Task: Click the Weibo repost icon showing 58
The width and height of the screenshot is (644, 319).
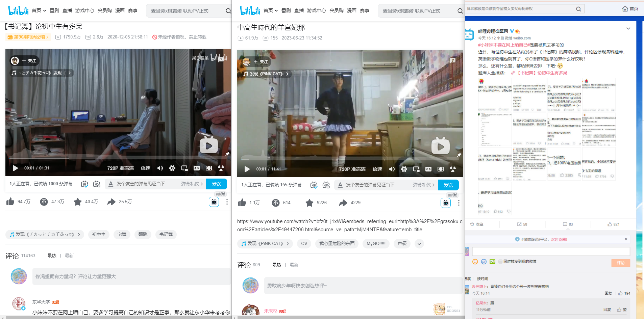Action: (522, 224)
